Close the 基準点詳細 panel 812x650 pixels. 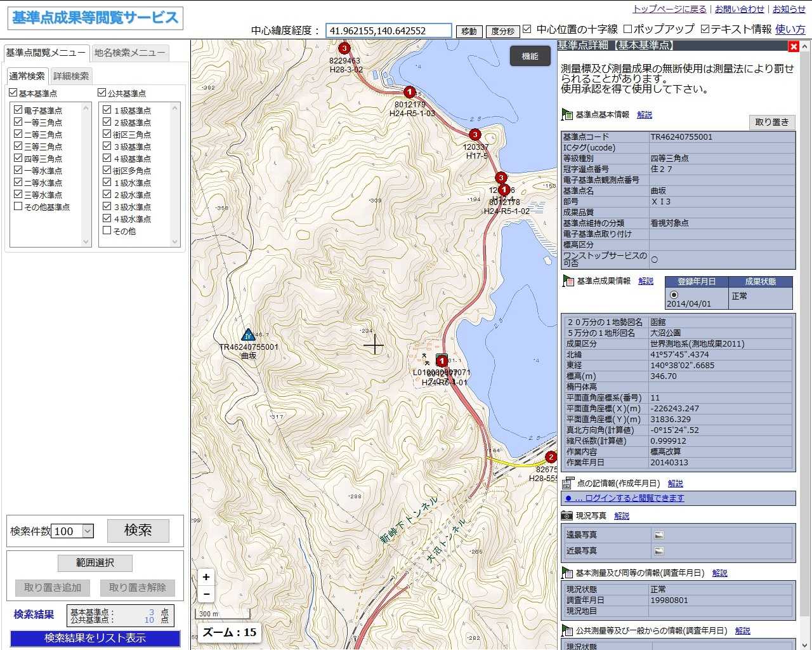coord(793,46)
